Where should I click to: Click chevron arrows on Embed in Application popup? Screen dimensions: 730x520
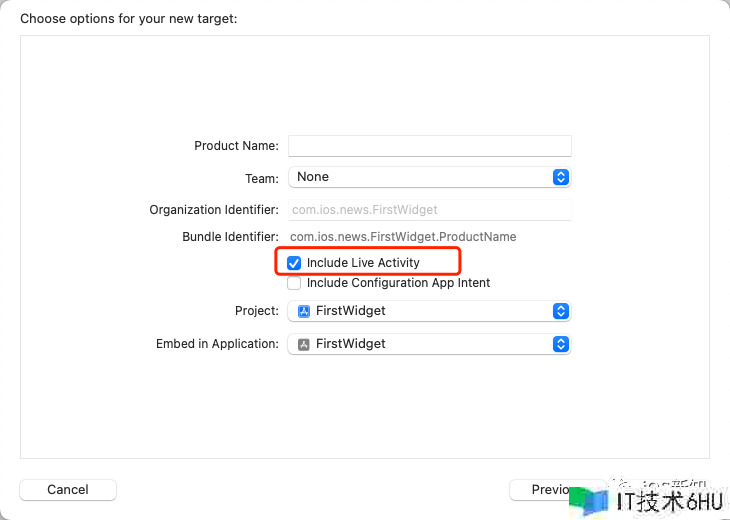click(561, 344)
